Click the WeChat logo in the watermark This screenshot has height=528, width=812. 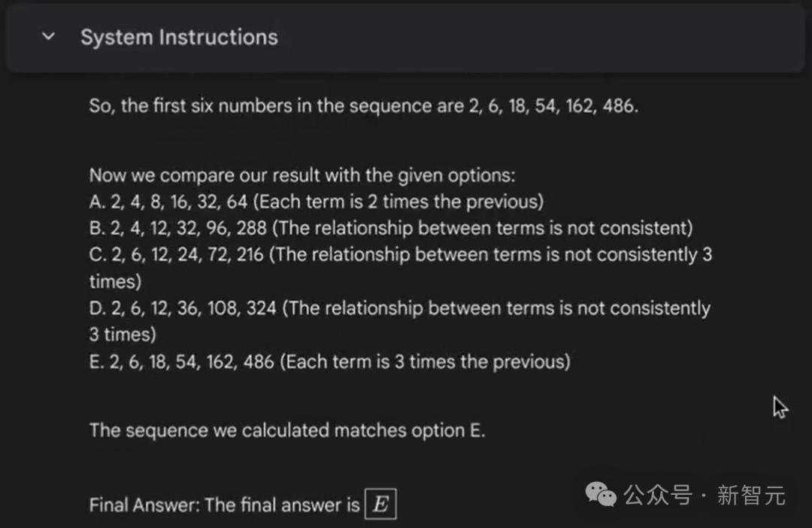601,494
